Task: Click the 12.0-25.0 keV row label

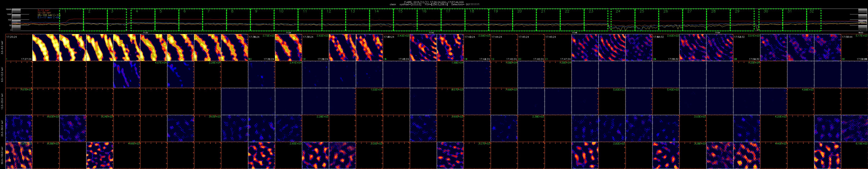Action: 3,102
